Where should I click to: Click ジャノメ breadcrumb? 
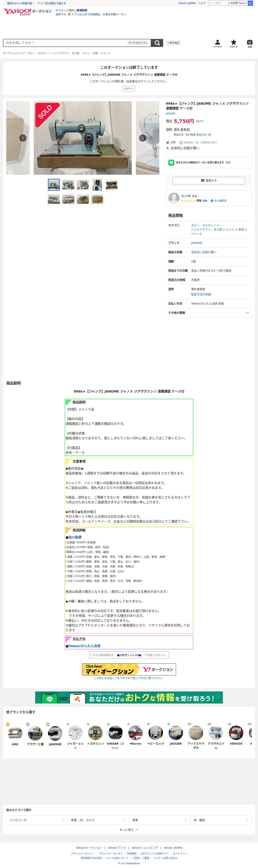point(106,53)
